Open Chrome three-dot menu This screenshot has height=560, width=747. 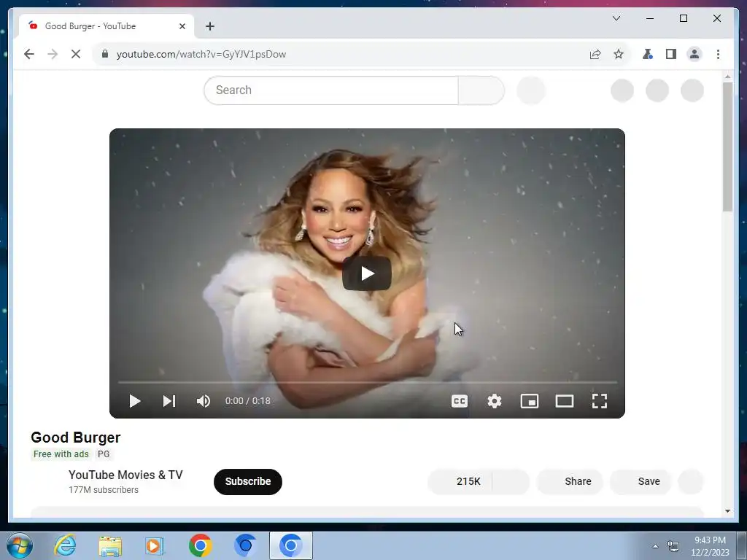718,54
